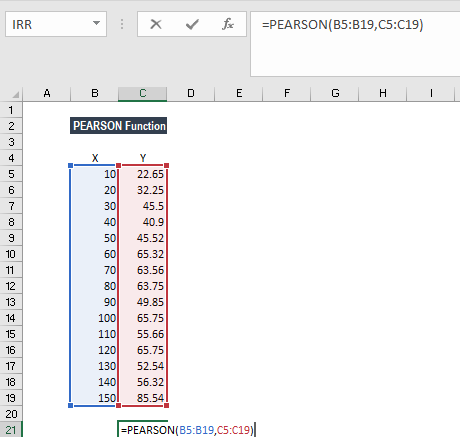Click the formula bar options dots handle
460x437 pixels.
(122, 24)
